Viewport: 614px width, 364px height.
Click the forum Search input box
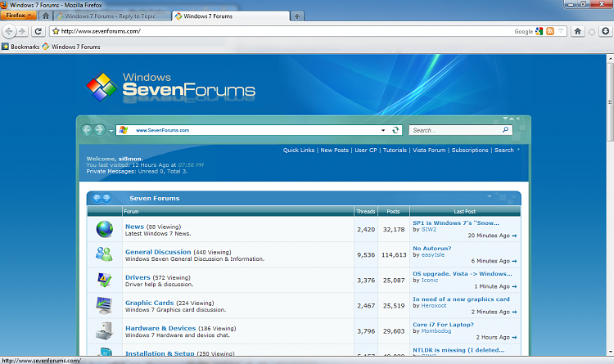456,130
